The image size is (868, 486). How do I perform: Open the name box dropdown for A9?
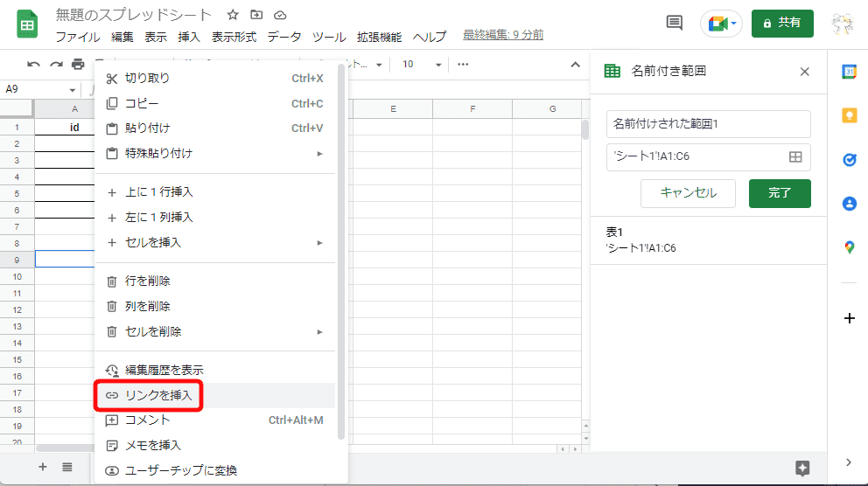72,90
